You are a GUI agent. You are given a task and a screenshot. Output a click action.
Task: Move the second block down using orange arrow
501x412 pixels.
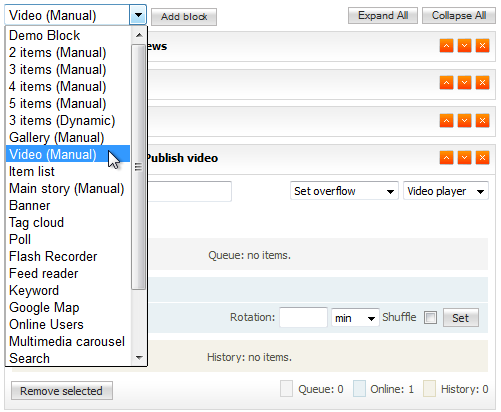click(x=464, y=83)
